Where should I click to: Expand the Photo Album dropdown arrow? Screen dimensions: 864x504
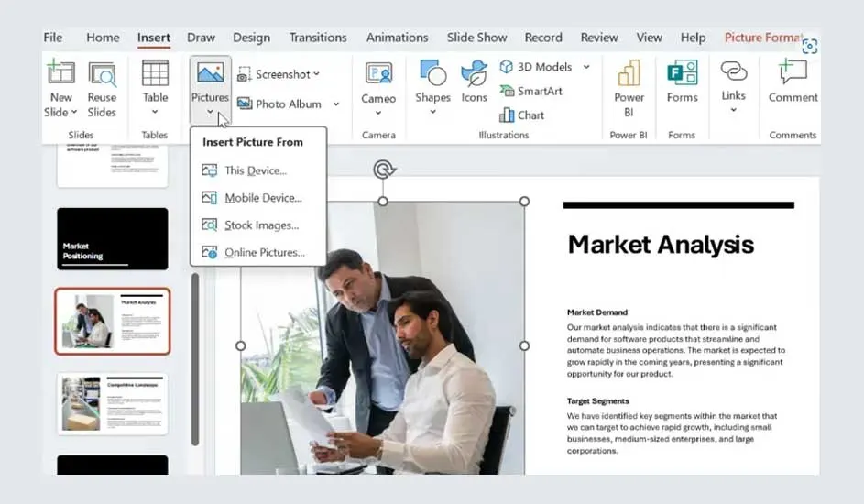click(336, 104)
